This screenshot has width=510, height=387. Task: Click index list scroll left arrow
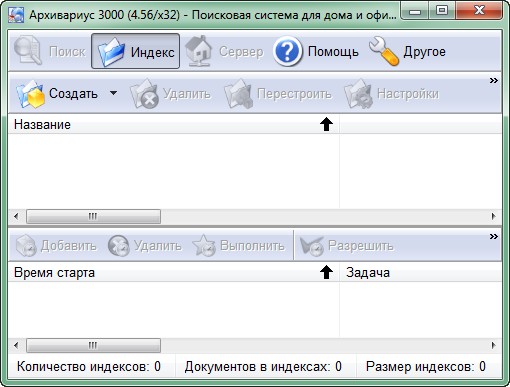[x=16, y=216]
